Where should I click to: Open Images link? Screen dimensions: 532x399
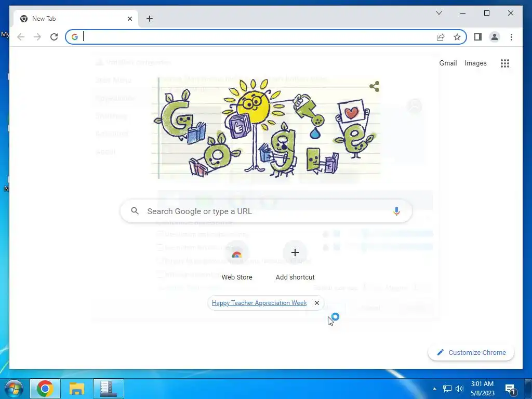pos(475,63)
